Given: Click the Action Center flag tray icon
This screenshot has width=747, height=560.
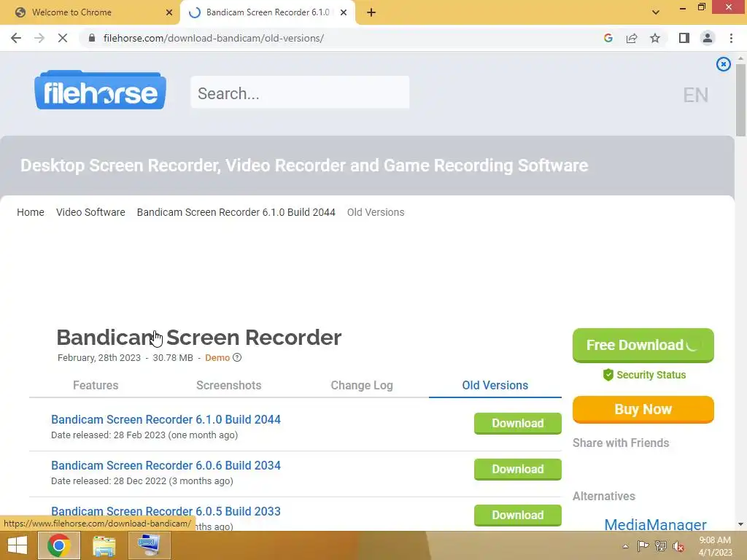Looking at the screenshot, I should pyautogui.click(x=643, y=546).
